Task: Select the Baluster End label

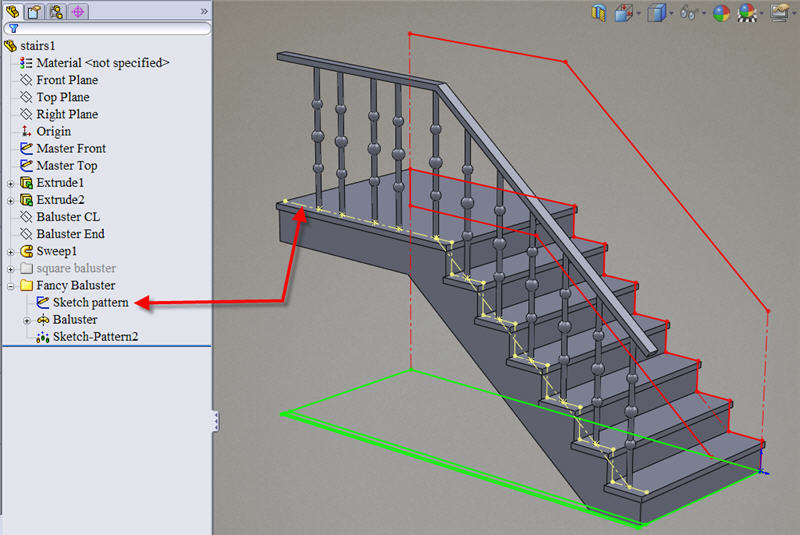Action: [71, 234]
